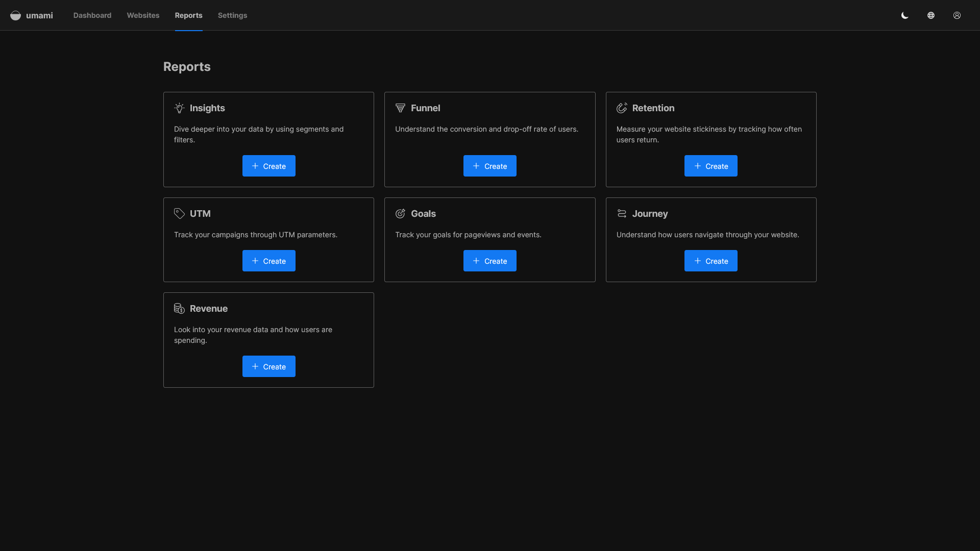Create a new Revenue report

coord(269,366)
